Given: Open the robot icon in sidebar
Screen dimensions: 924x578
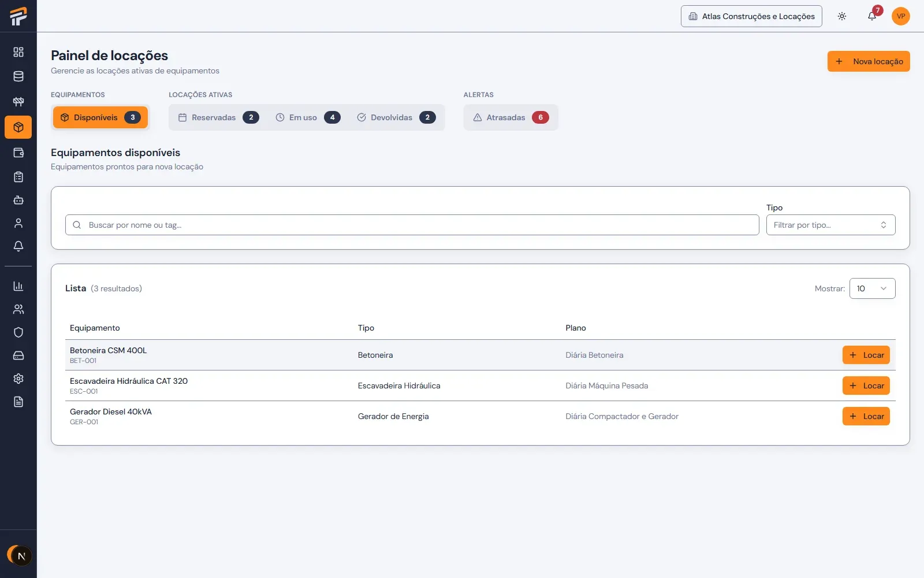Looking at the screenshot, I should 18,200.
